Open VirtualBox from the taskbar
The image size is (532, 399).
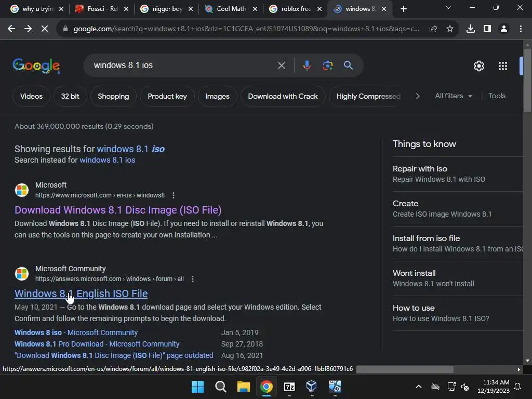tap(312, 387)
